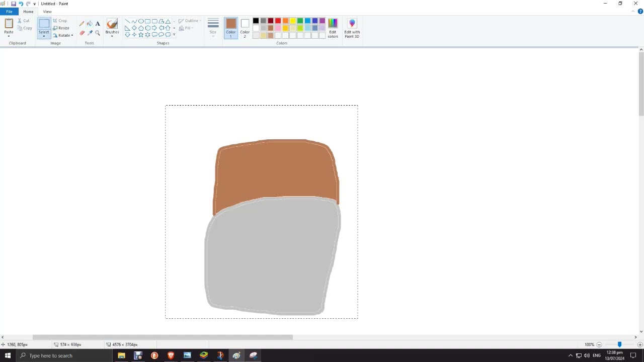
Task: Select the Rounded rectangle shape
Action: pyautogui.click(x=154, y=21)
